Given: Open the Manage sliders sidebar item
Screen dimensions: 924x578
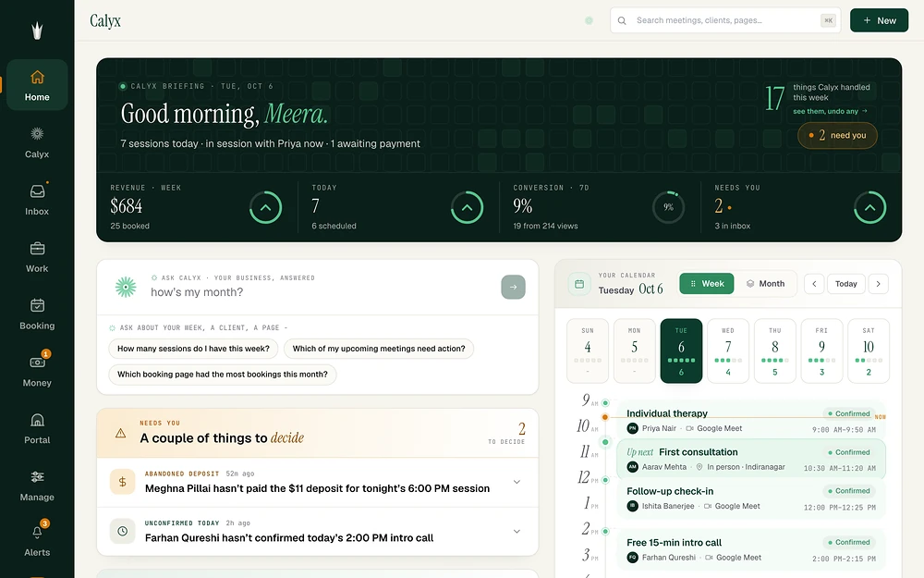Looking at the screenshot, I should 37,486.
